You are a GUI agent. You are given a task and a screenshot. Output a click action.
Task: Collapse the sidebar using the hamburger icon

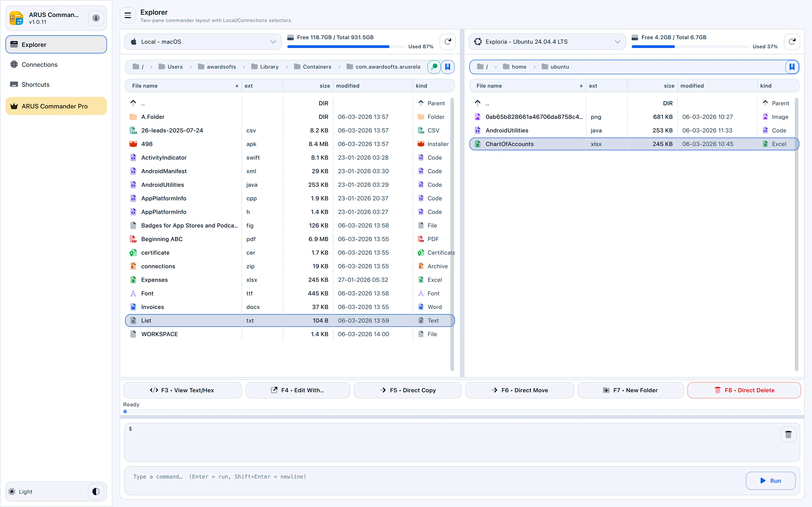(x=127, y=15)
